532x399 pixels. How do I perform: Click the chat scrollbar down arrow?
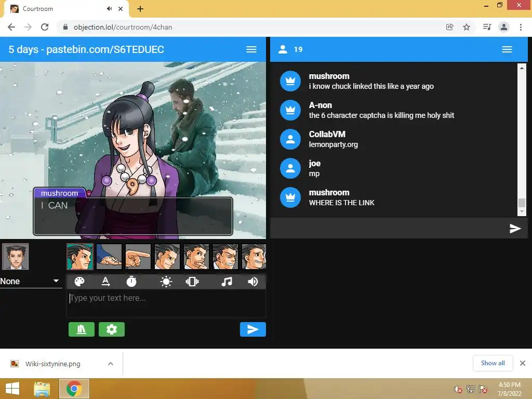[x=522, y=211]
